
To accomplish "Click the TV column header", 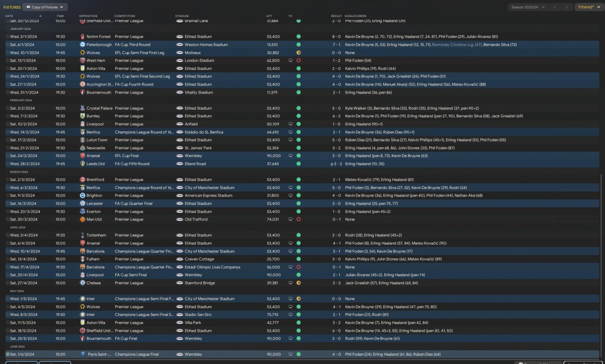I will 290,16.
